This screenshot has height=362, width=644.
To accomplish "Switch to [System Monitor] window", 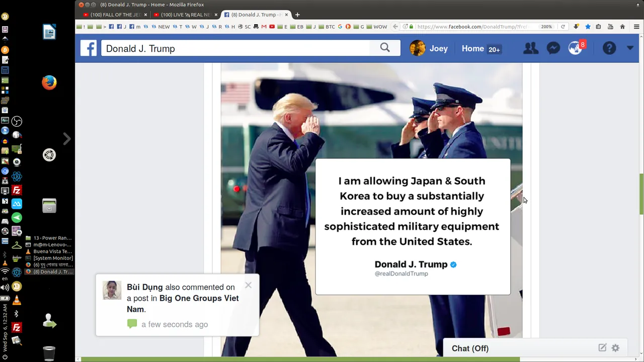I will tap(49, 258).
